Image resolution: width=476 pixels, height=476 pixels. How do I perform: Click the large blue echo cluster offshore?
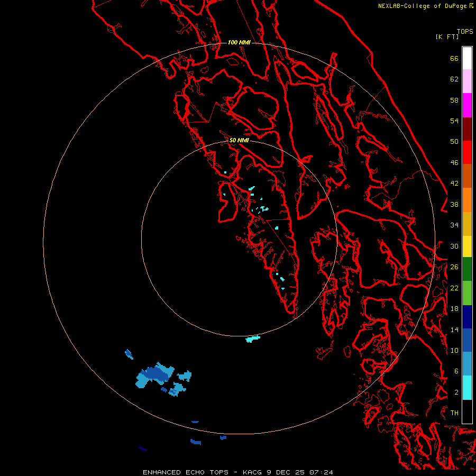coord(154,375)
